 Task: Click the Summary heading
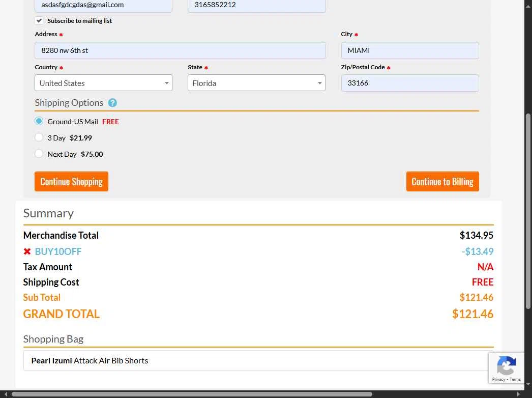pos(48,213)
